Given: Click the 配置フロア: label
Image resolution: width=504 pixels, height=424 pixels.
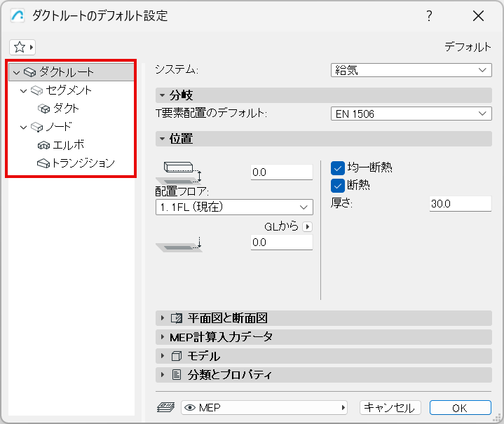Looking at the screenshot, I should click(182, 191).
